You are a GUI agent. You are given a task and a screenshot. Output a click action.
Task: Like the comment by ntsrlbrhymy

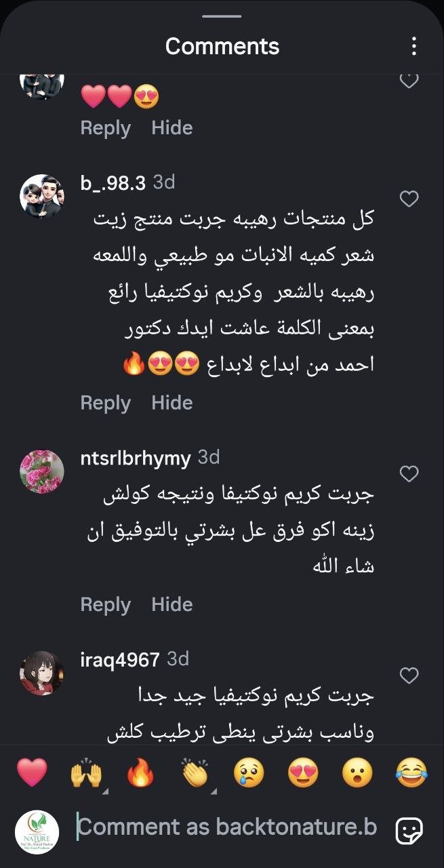[409, 475]
